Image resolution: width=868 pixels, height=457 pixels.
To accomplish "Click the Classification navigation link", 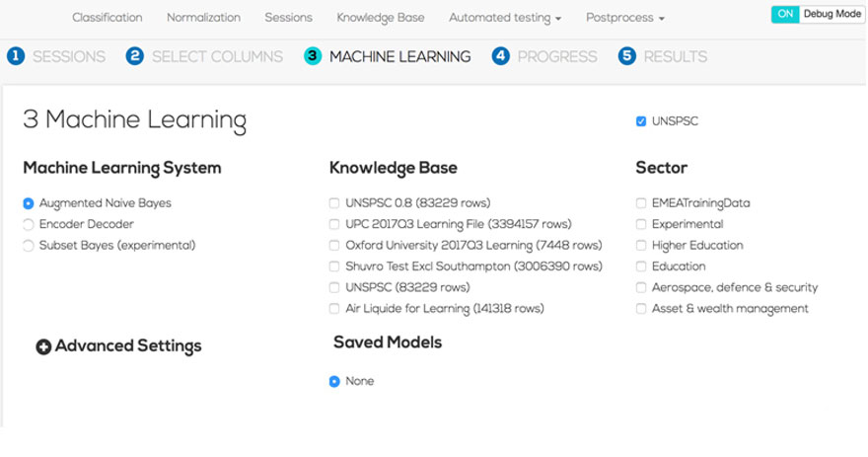I will point(107,18).
